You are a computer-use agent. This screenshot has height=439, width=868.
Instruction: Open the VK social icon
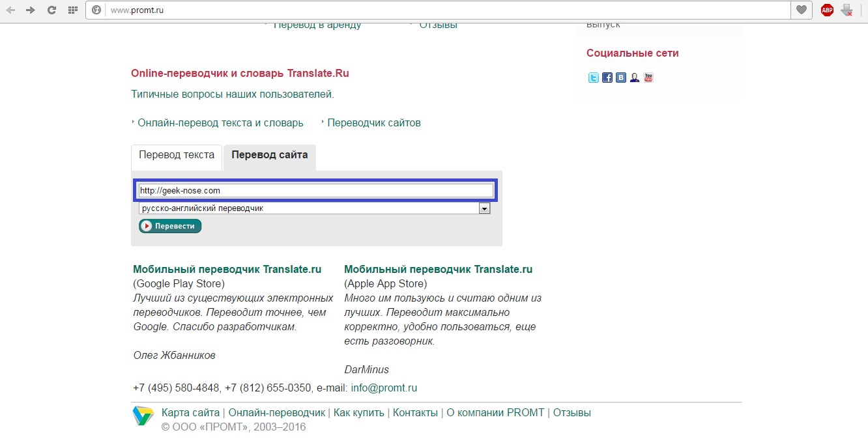click(621, 78)
